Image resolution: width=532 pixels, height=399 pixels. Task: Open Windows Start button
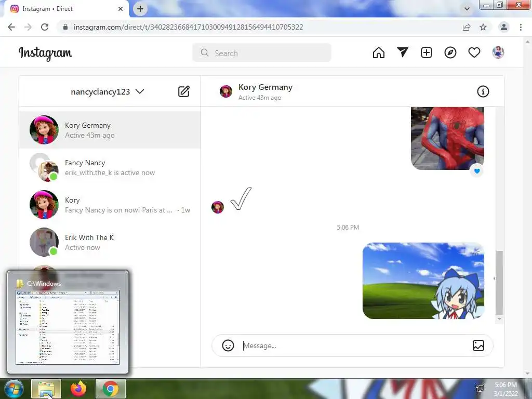coord(14,389)
